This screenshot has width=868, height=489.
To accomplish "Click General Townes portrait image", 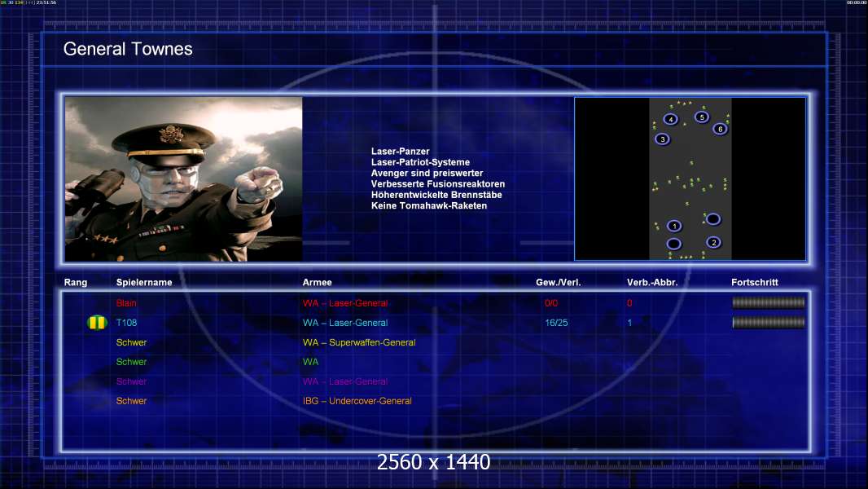I will coord(184,178).
